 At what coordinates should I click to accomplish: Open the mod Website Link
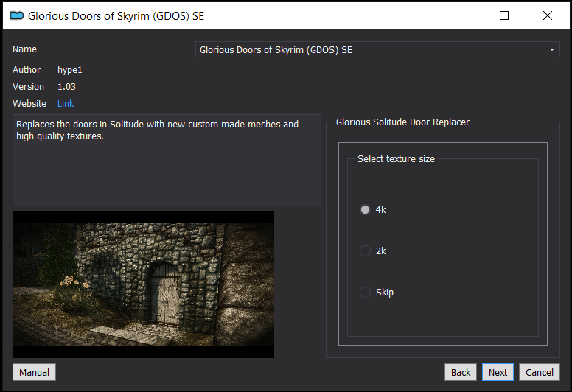pos(66,104)
